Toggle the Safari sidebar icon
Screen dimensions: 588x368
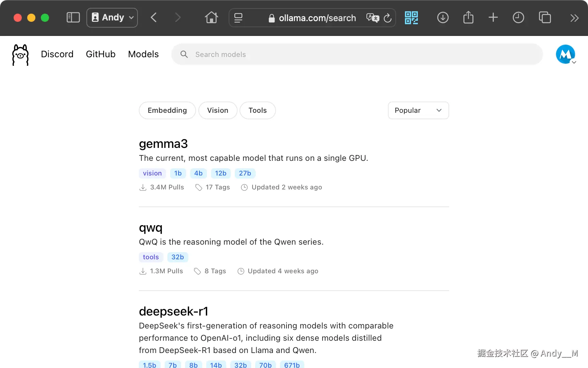click(x=73, y=18)
